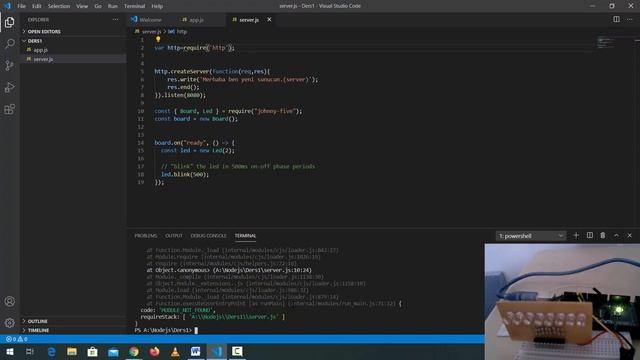Open the C app on taskbar

[x=237, y=351]
